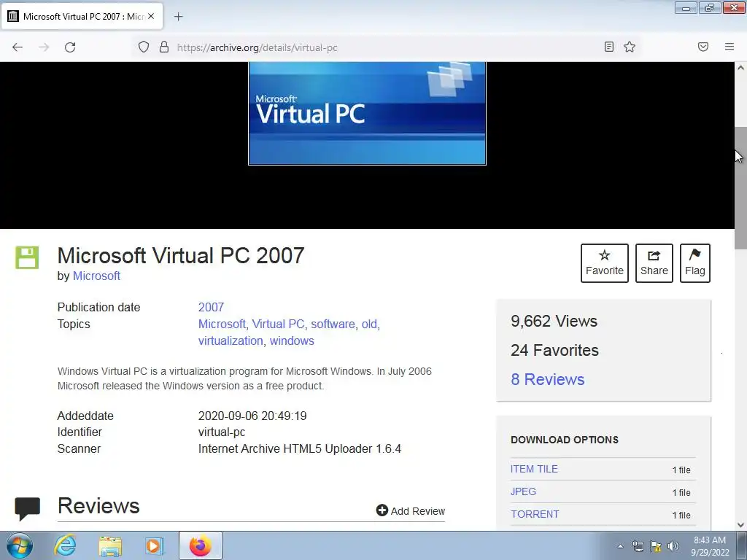Click the 9,662 Views text

tap(554, 321)
